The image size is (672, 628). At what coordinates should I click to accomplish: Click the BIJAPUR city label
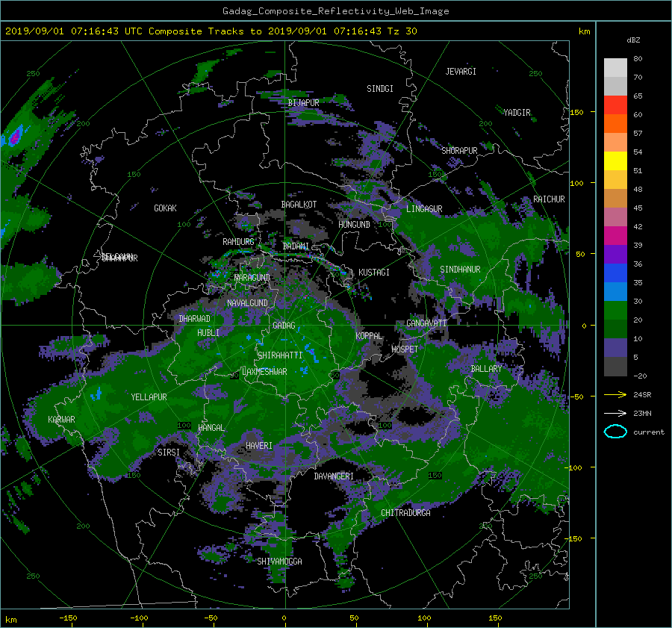point(303,103)
